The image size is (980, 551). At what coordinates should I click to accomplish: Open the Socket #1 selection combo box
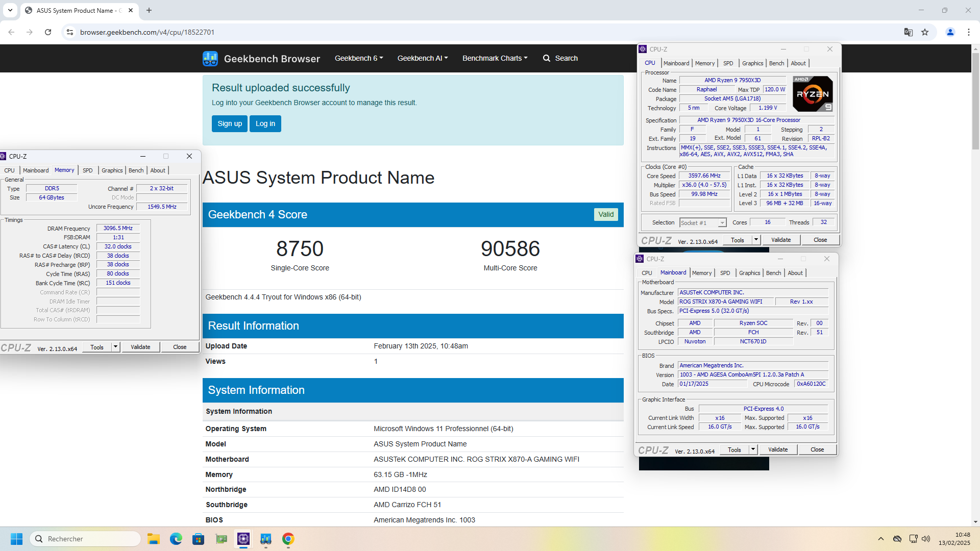click(x=703, y=223)
